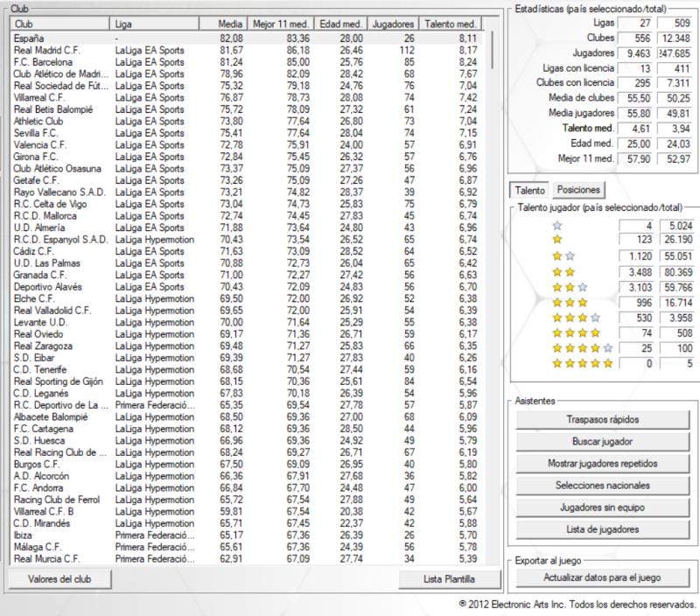Screen dimensions: 700x616
Task: Select Deportivo Alavés row
Action: pyautogui.click(x=248, y=287)
